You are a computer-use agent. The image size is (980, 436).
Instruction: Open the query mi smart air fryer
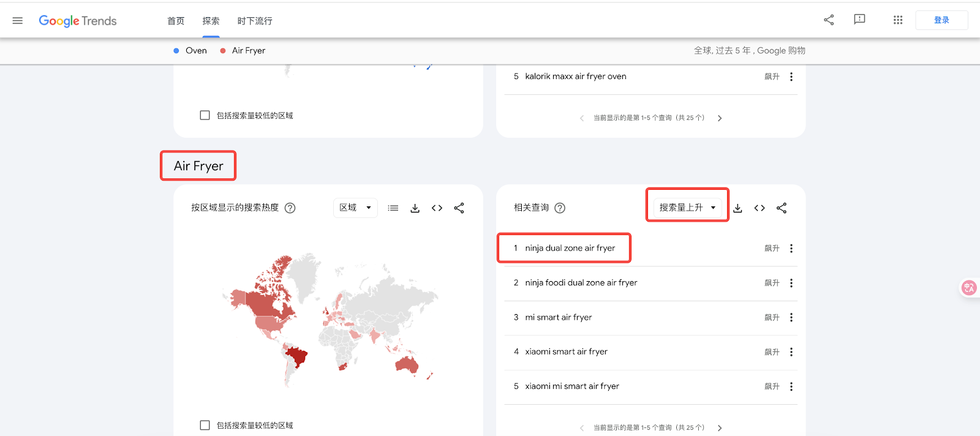[558, 317]
